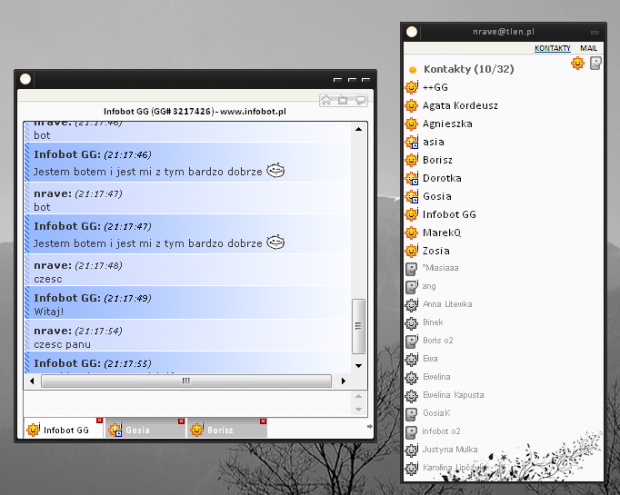Switch to the Gosia chat tab
Image resolution: width=620 pixels, height=495 pixels.
[146, 429]
